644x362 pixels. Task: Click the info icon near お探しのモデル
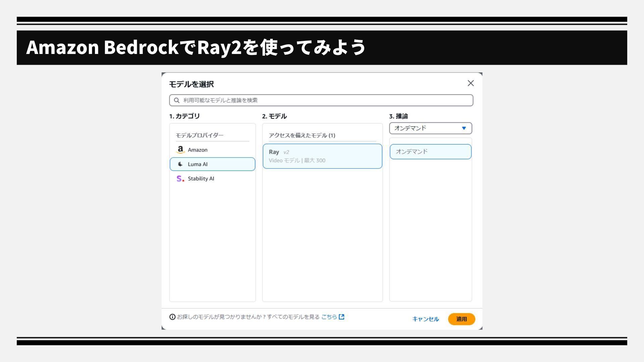pos(172,317)
